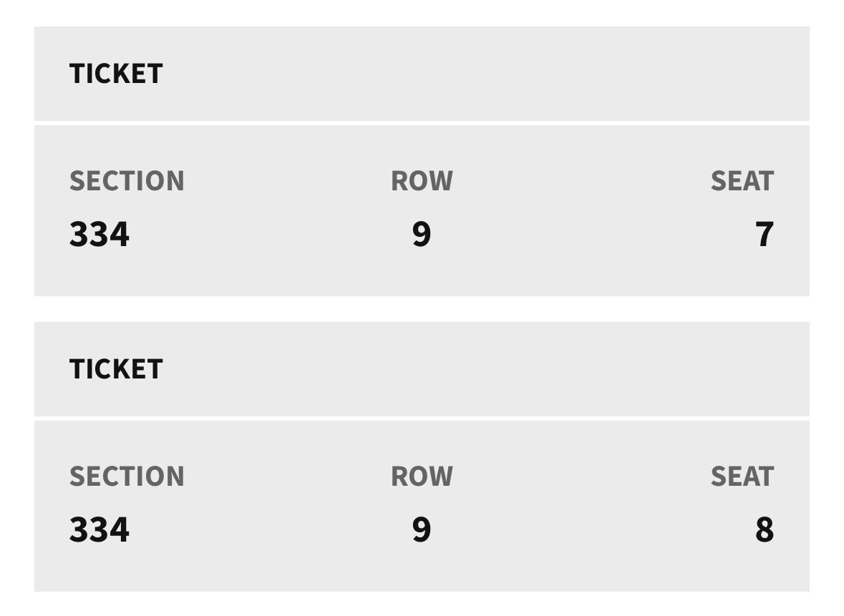Click row value 9 on the second ticket

422,530
